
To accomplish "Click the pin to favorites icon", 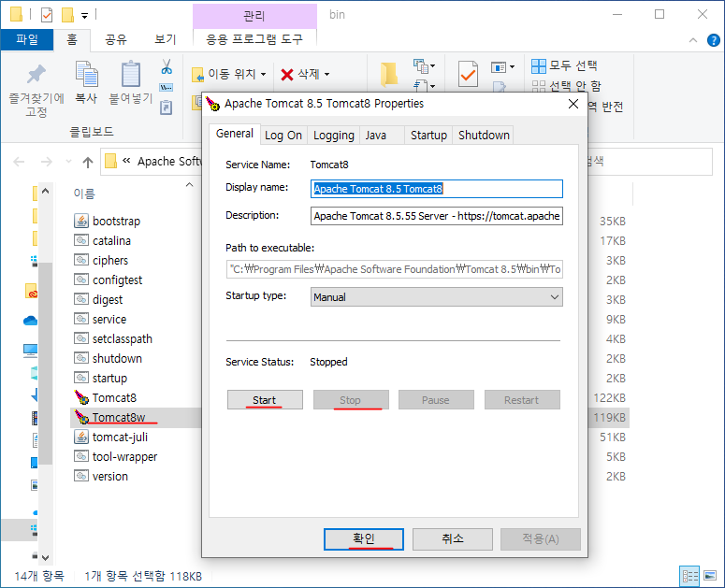I will (x=36, y=74).
